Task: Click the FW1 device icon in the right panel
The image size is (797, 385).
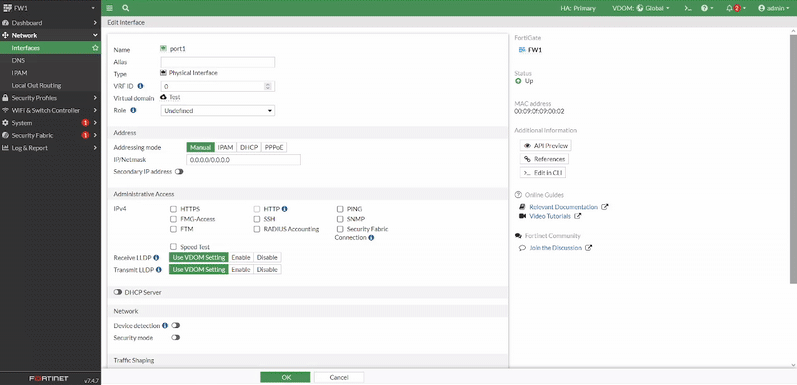Action: pos(522,50)
